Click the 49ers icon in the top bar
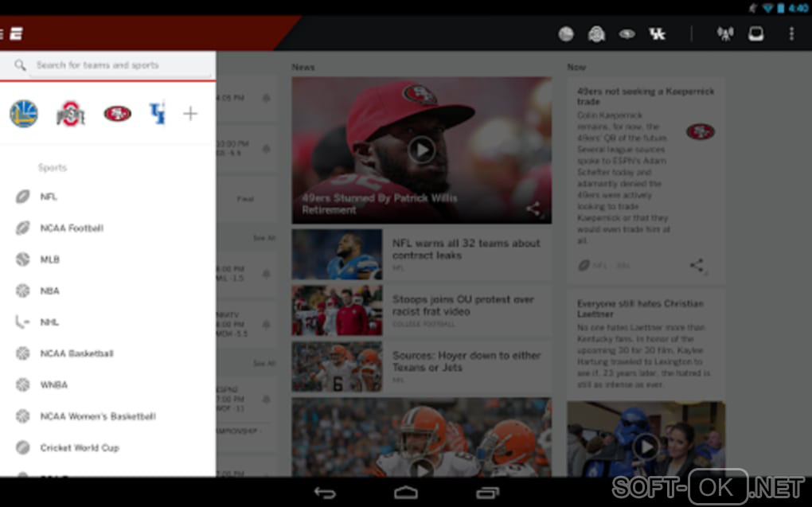The height and width of the screenshot is (507, 812). pos(627,34)
